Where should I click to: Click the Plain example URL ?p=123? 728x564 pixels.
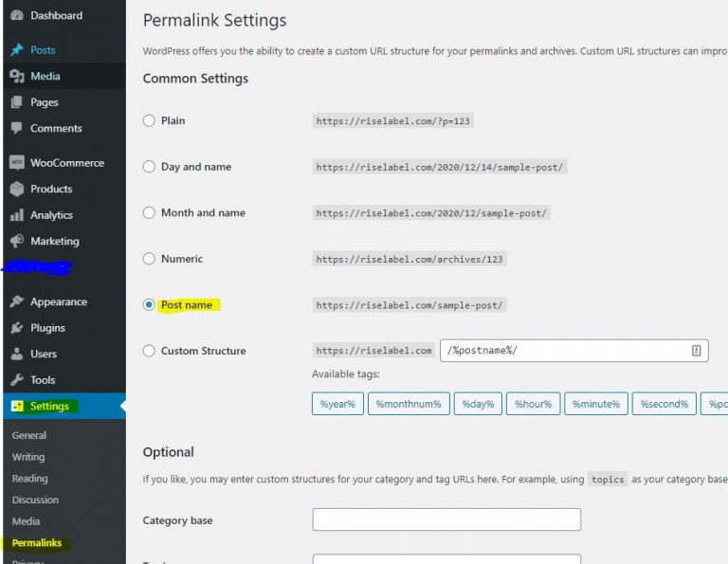[x=392, y=121]
